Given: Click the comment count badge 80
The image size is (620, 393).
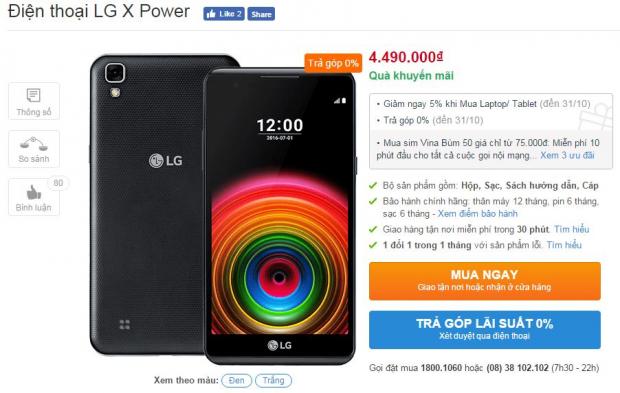Looking at the screenshot, I should point(58,183).
